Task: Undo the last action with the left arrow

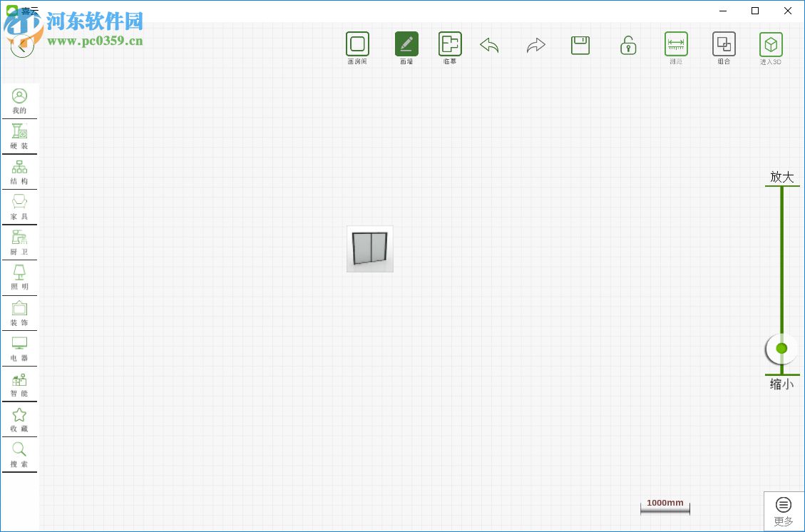Action: [x=489, y=45]
